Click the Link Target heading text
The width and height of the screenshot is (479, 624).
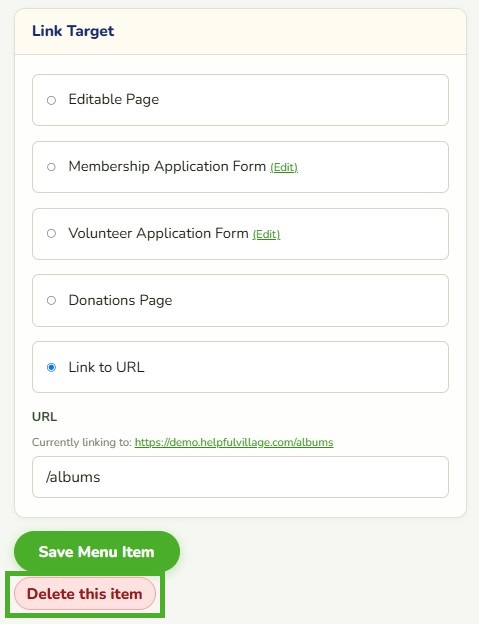73,31
